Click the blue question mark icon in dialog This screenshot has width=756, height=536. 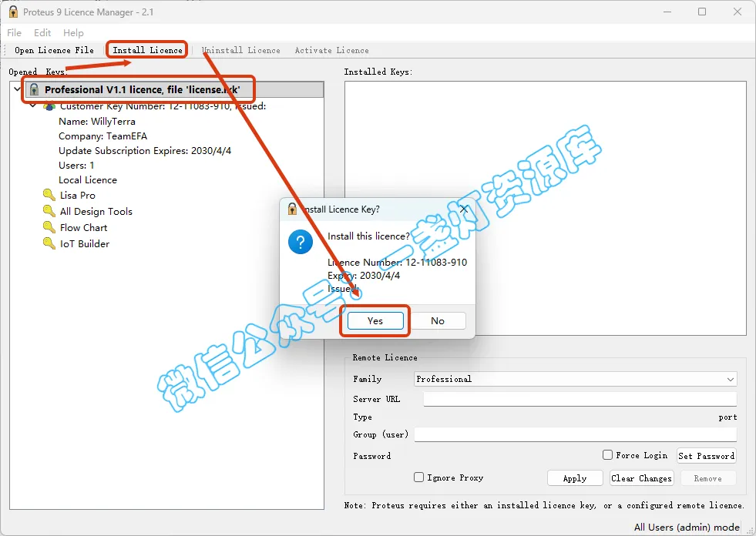click(x=301, y=242)
